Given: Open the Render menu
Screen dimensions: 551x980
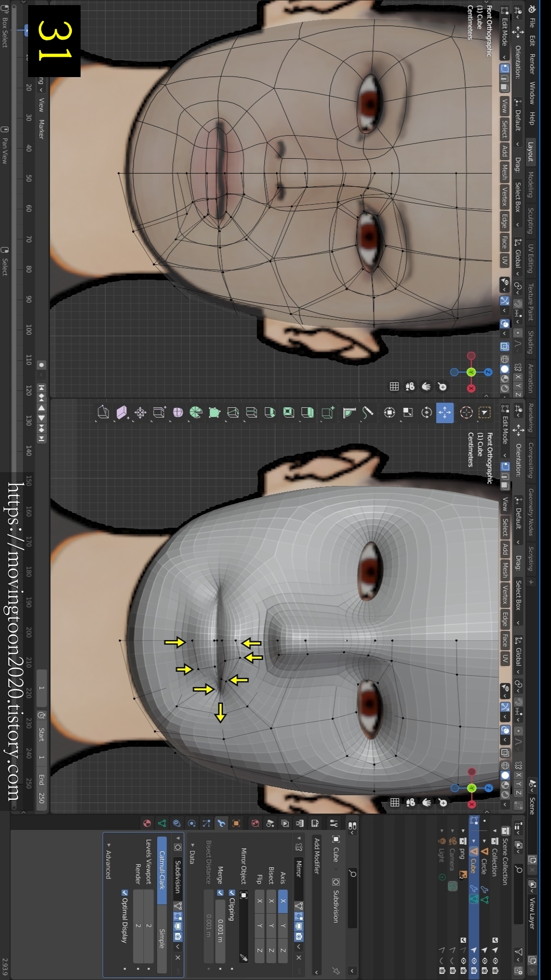Looking at the screenshot, I should tap(532, 64).
